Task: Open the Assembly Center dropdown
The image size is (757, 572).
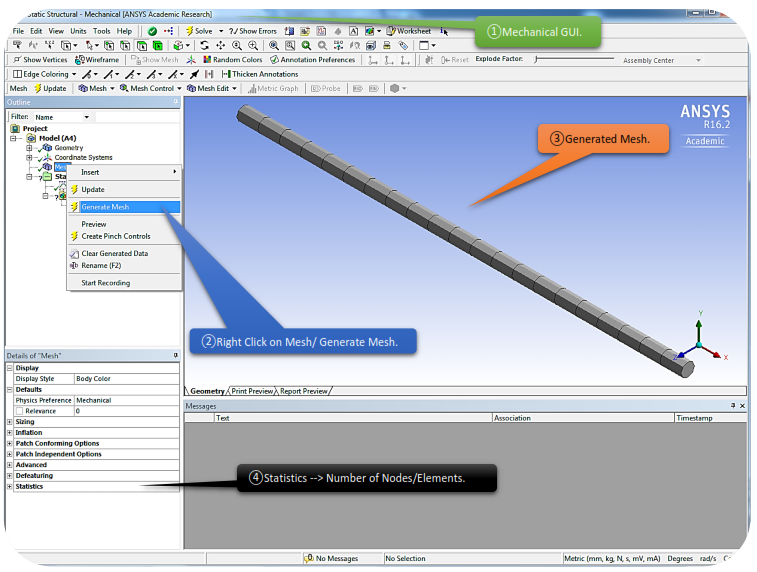Action: tap(658, 60)
